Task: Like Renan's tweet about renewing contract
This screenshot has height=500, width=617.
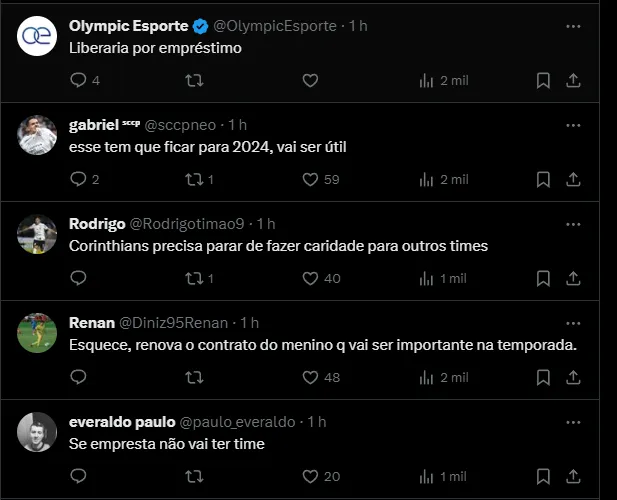Action: (310, 377)
